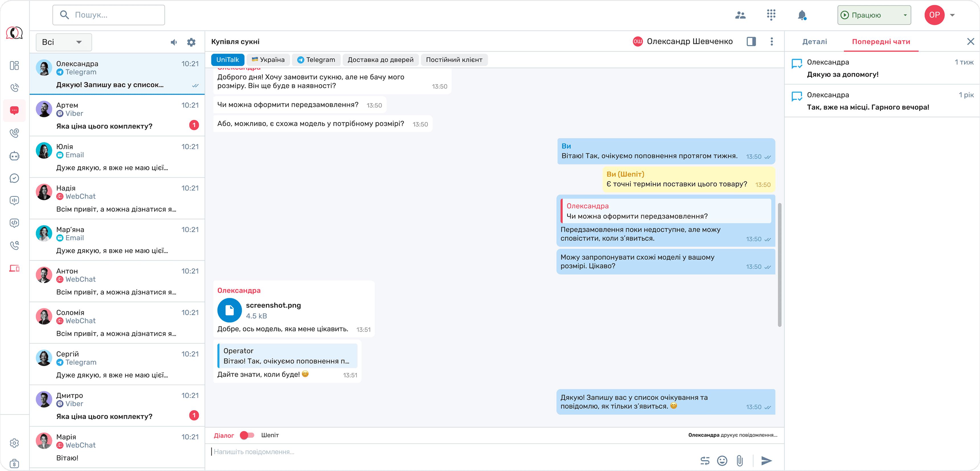Viewport: 980px width, 471px height.
Task: Click the notification bell icon
Action: pos(802,15)
